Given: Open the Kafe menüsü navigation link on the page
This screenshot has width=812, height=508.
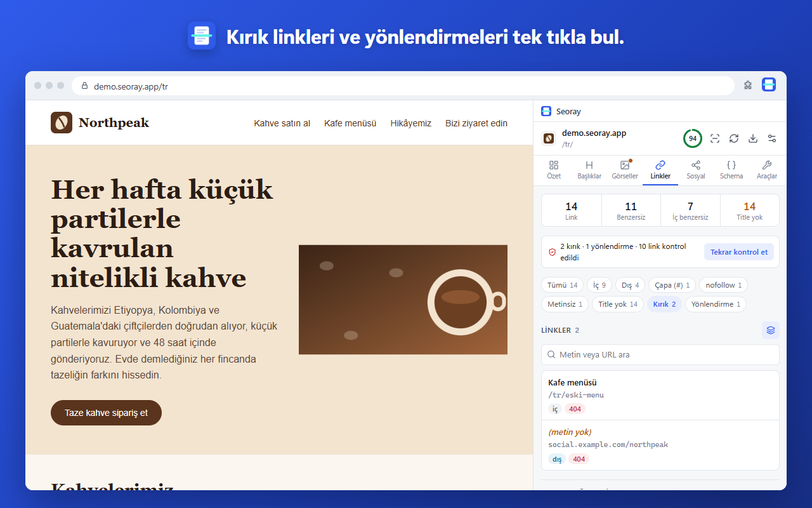Looking at the screenshot, I should pos(350,123).
